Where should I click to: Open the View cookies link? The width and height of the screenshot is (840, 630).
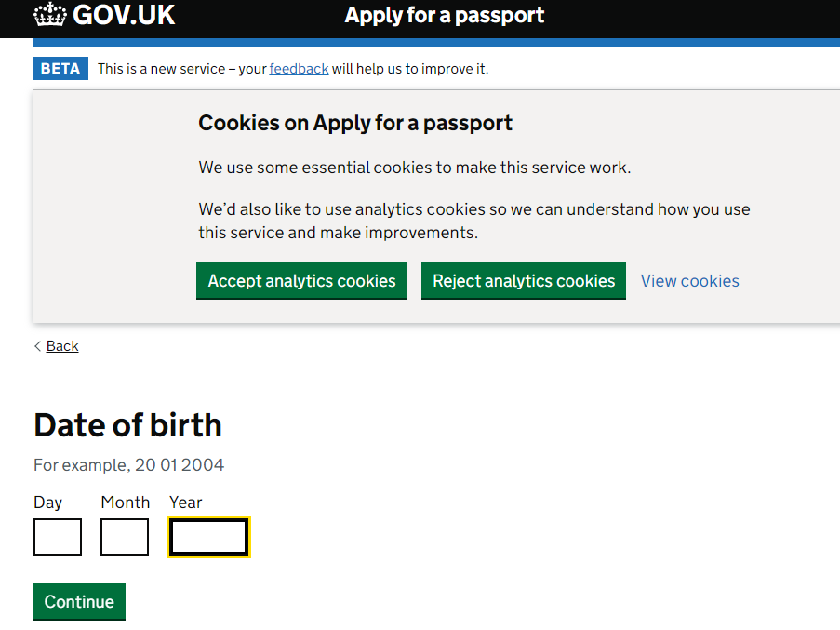(689, 281)
